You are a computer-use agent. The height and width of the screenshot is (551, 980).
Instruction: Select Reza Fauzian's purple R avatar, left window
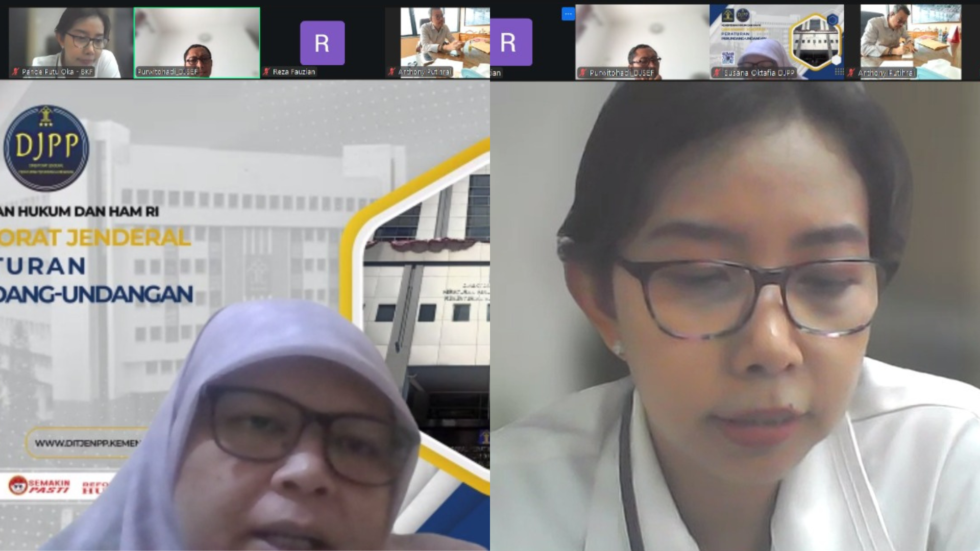(x=322, y=43)
